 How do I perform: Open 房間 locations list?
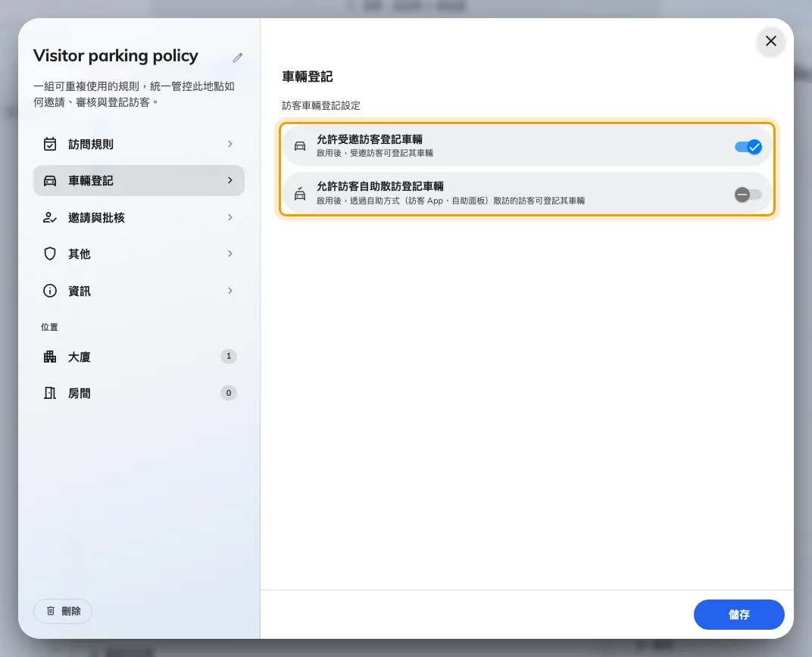[139, 393]
